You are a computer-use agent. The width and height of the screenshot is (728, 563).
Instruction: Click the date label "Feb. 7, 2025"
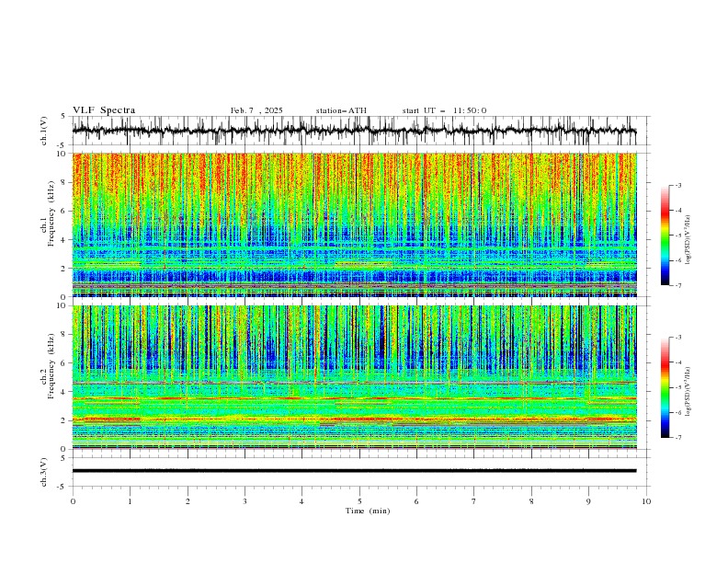click(x=256, y=110)
